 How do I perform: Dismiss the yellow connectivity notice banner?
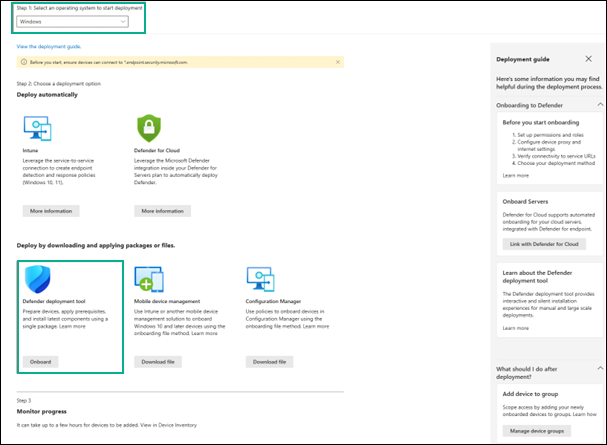(x=338, y=62)
